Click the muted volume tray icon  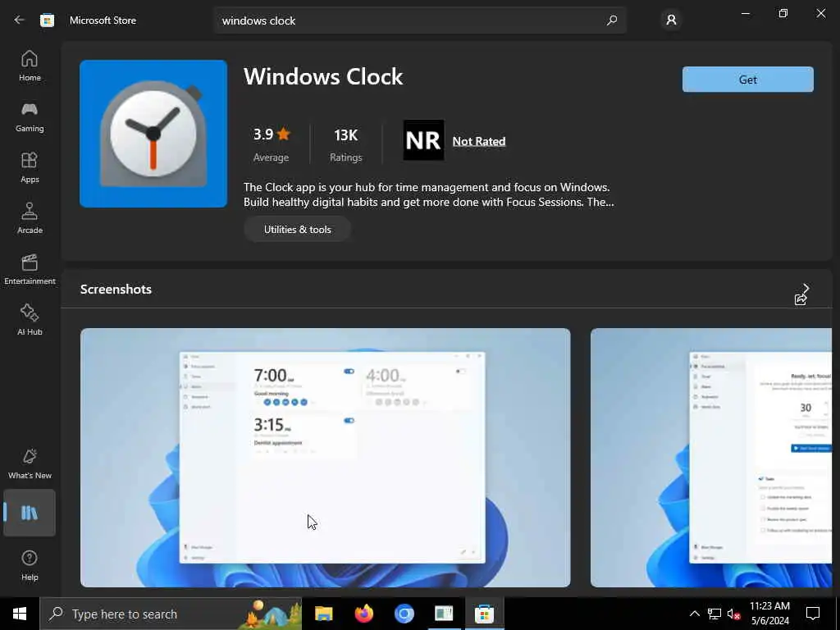733,614
